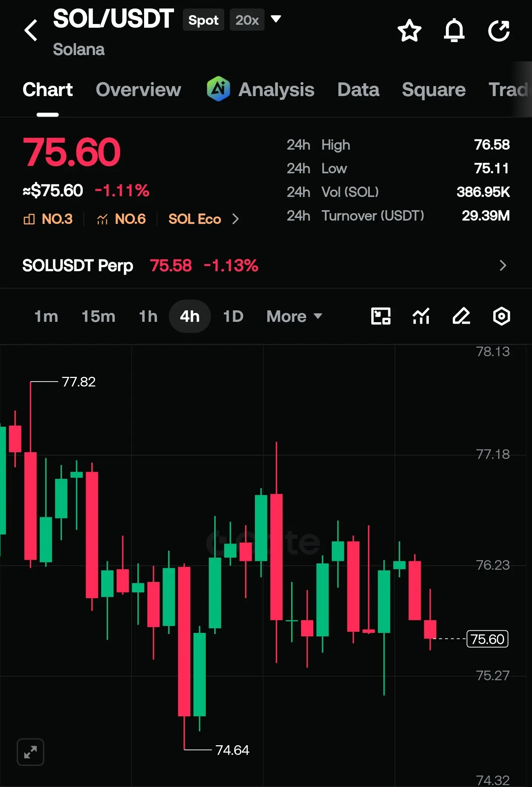Screen dimensions: 532x787
Task: Tap the SOL/USDT pair title
Action: 113,18
